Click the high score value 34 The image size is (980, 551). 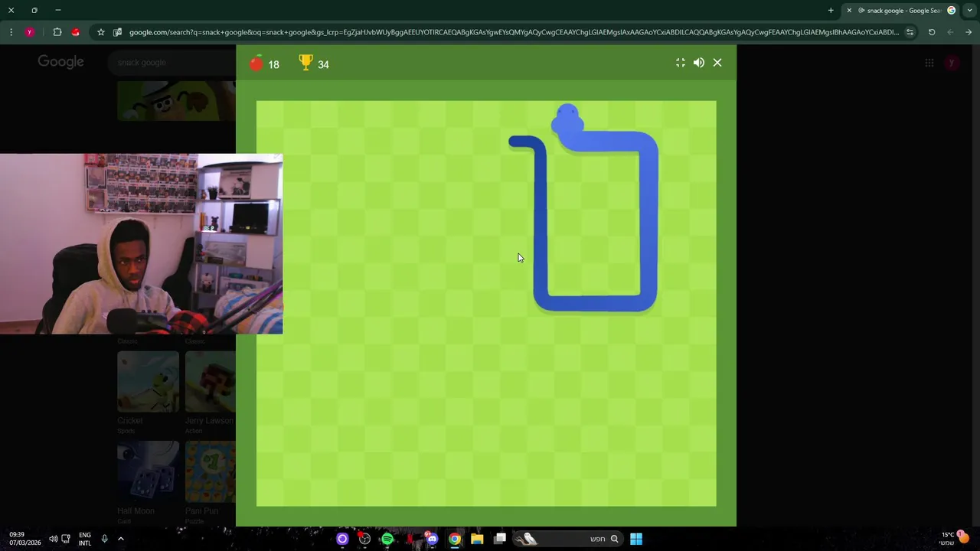(323, 65)
